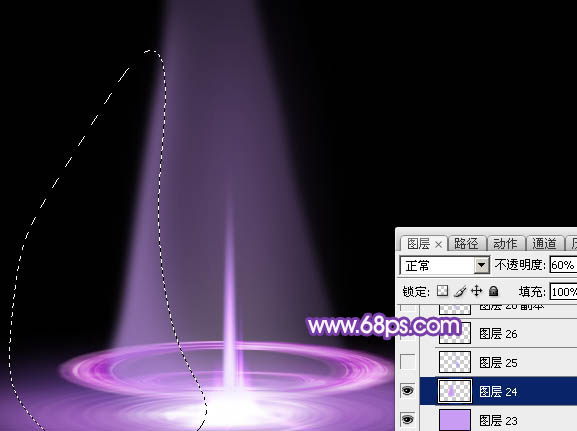Open the 正常 blend mode dropdown arrow

pos(481,265)
